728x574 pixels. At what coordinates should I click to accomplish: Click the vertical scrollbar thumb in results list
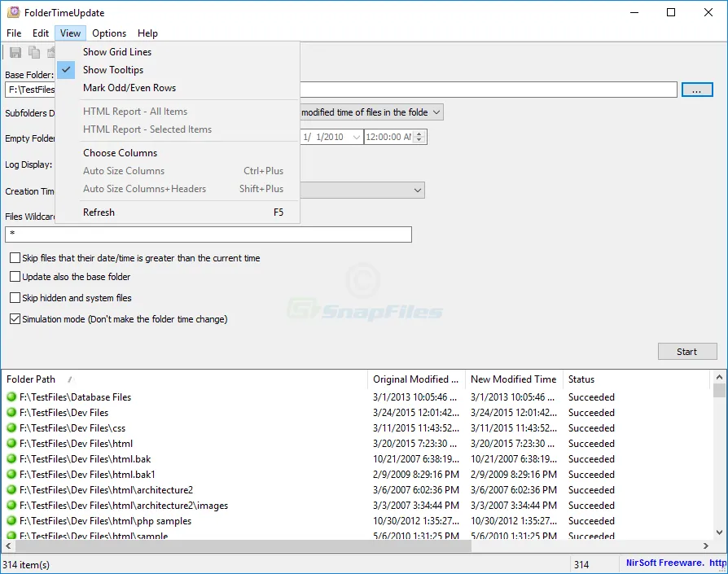(x=719, y=391)
